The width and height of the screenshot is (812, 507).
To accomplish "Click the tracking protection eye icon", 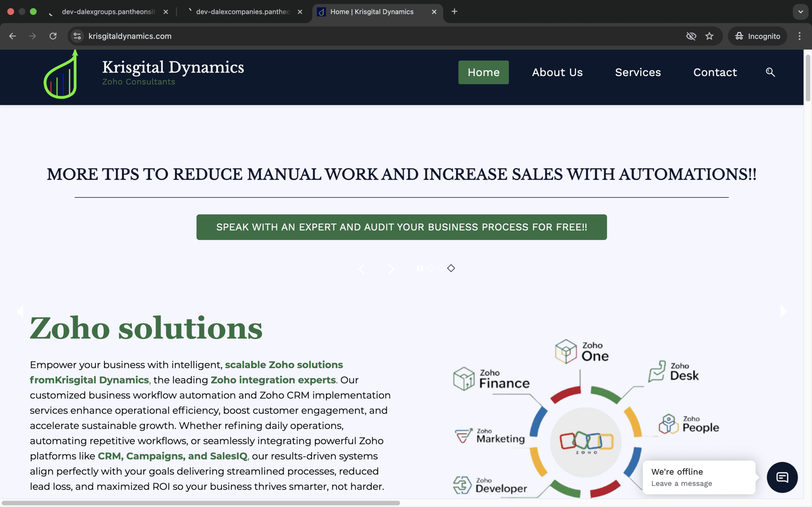I will [x=691, y=36].
